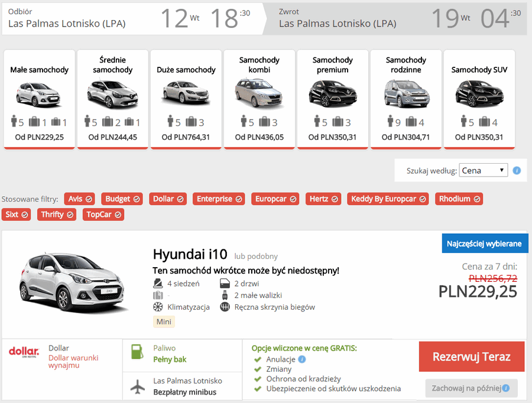Click the info icon beside the sort dropdown

[x=517, y=170]
